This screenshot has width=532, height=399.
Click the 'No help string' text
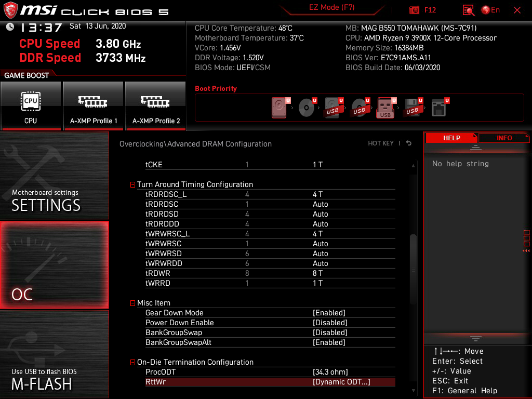tap(460, 164)
